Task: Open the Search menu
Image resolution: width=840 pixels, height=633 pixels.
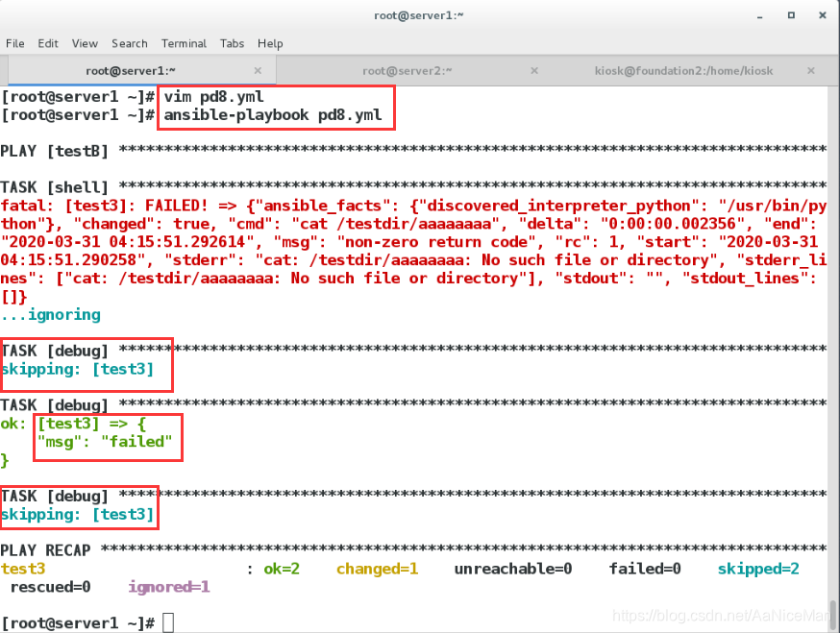Action: (129, 43)
